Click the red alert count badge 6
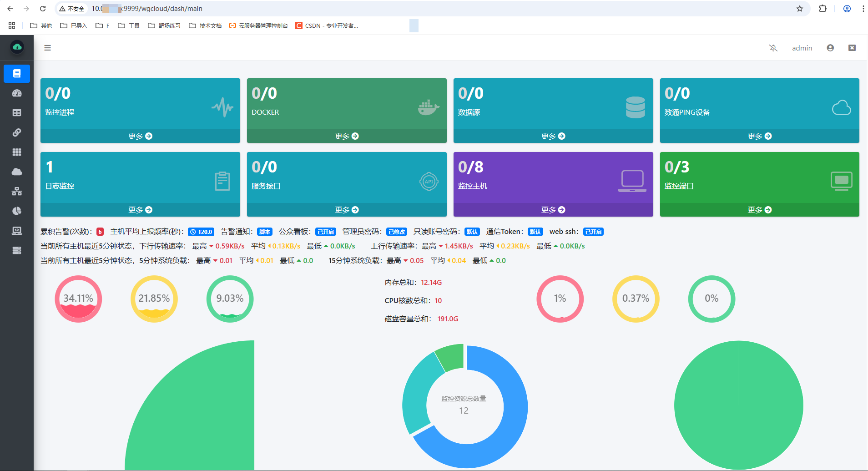 pyautogui.click(x=100, y=232)
